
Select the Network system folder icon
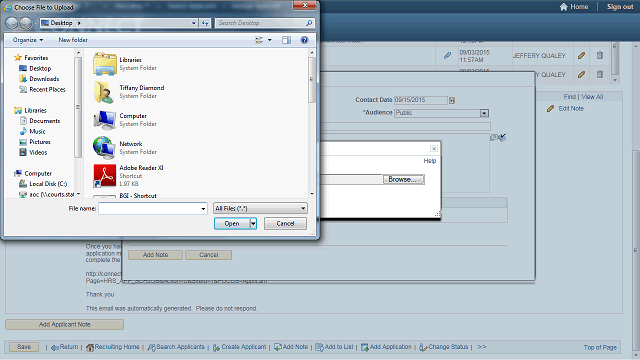pos(104,148)
